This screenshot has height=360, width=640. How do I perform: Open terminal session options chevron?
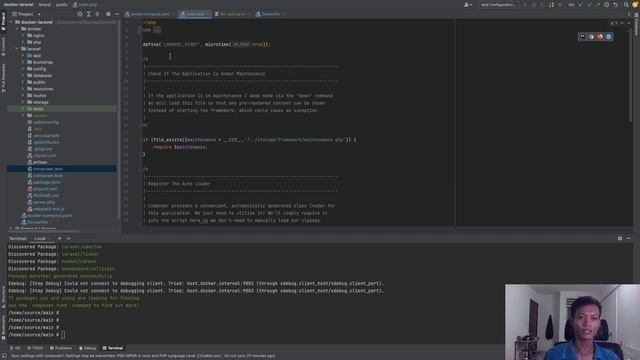click(68, 238)
